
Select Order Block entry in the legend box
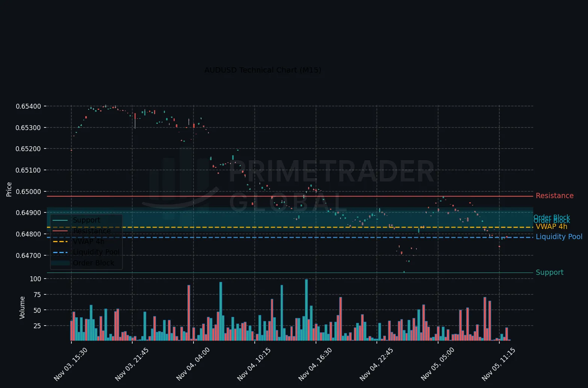93,263
